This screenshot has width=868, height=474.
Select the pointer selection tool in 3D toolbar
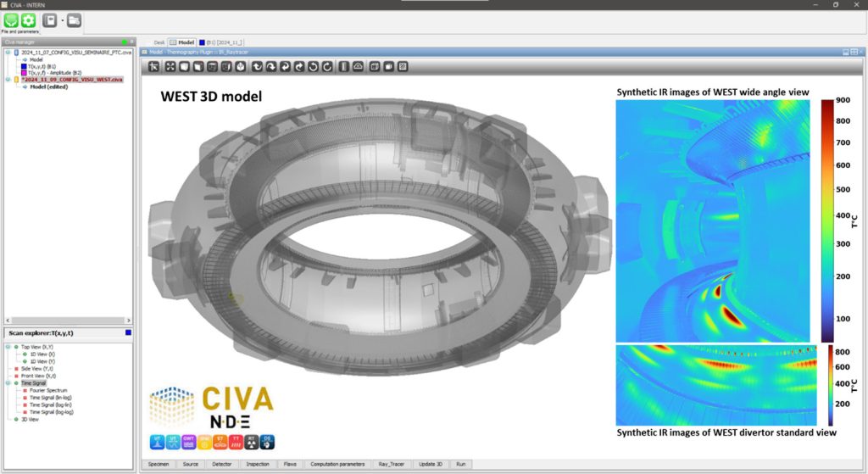click(x=154, y=66)
